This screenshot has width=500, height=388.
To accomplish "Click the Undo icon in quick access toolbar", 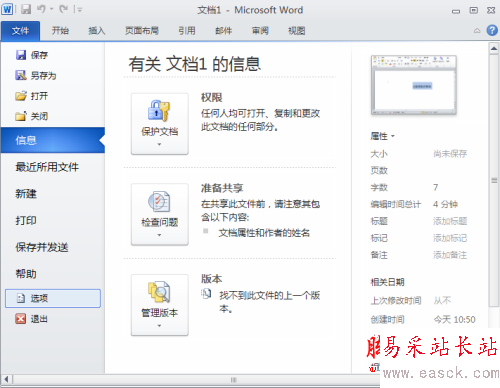I will [41, 9].
